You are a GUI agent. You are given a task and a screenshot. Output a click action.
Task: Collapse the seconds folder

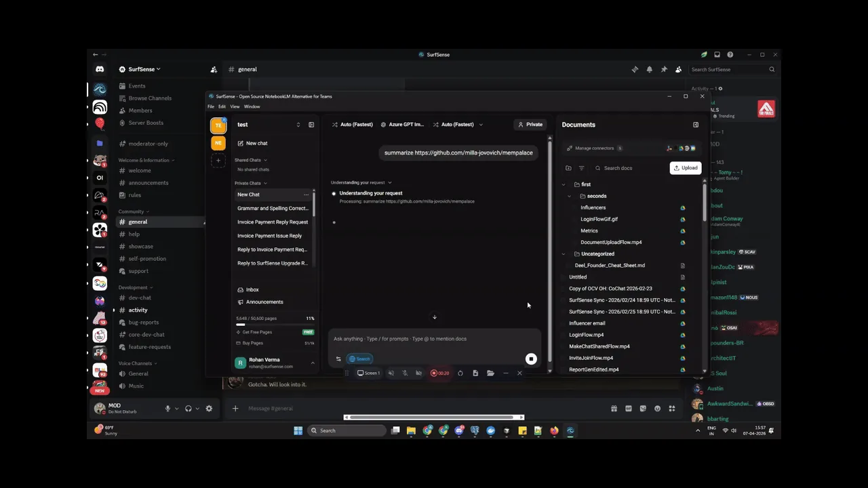click(569, 196)
